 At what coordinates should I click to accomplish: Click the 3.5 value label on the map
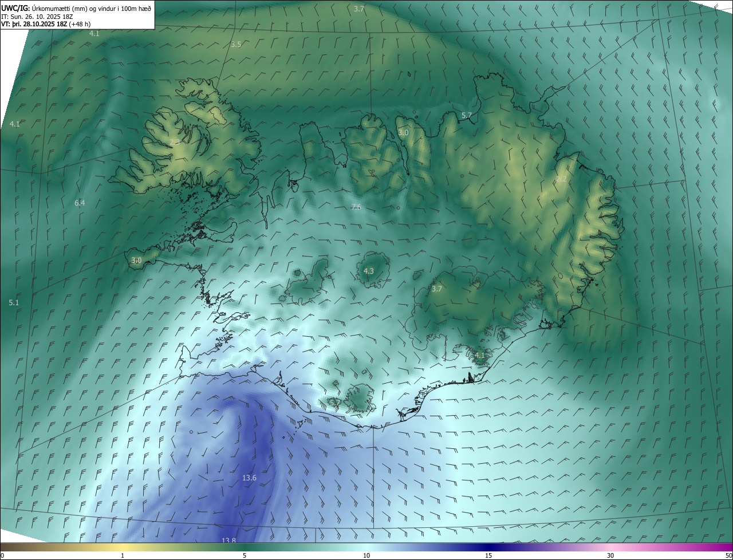(236, 44)
